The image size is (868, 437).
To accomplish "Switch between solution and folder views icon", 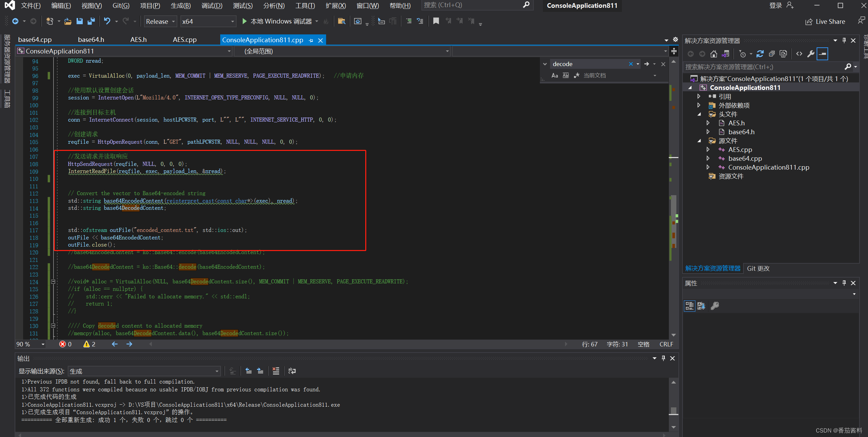I will pyautogui.click(x=725, y=54).
